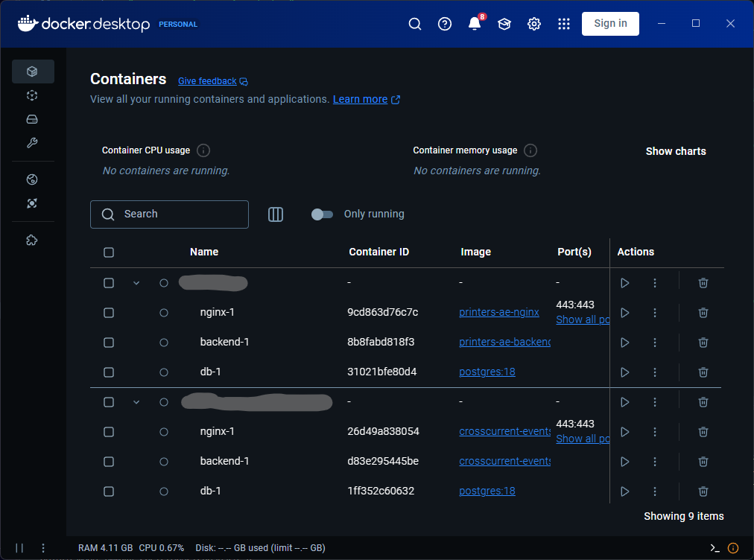The height and width of the screenshot is (560, 754).
Task: Check the box for backend-1 8b8fabd818f3
Action: (109, 343)
